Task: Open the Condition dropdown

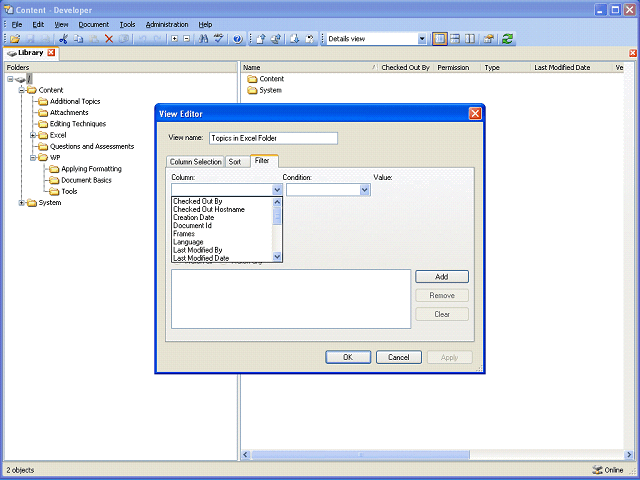Action: pos(364,190)
